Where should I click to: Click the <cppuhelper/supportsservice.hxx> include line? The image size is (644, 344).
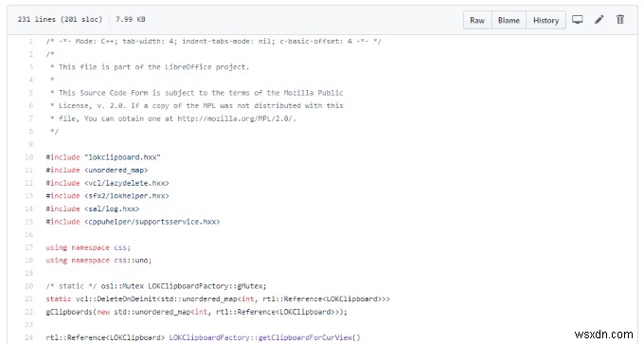coord(133,222)
